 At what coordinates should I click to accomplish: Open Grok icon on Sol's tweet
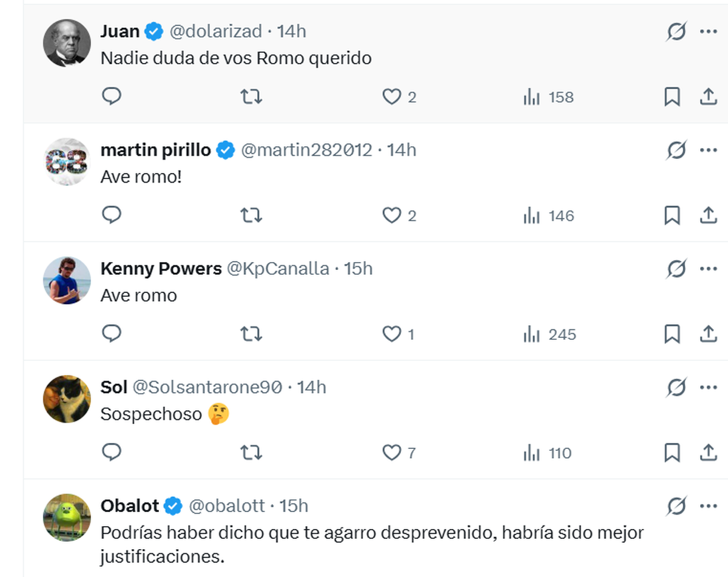[676, 387]
